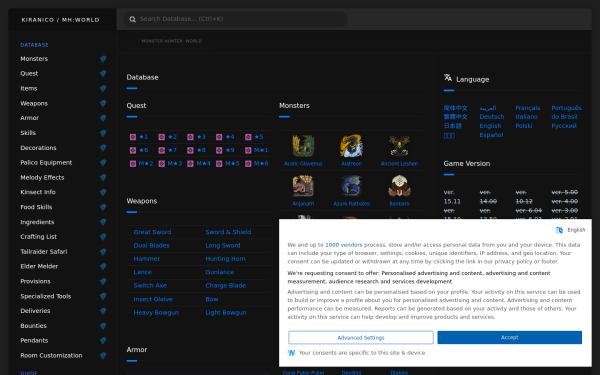Open the Alatreon monster icon
600x375 pixels.
click(x=351, y=146)
